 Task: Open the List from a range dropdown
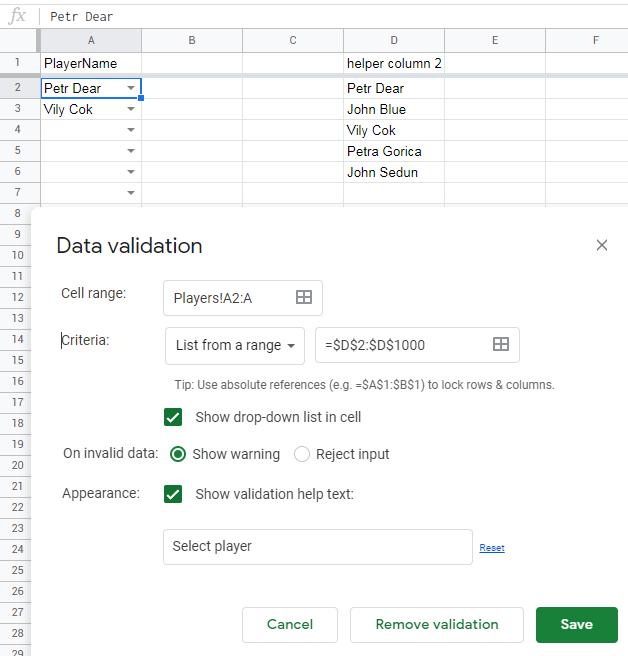click(x=235, y=346)
